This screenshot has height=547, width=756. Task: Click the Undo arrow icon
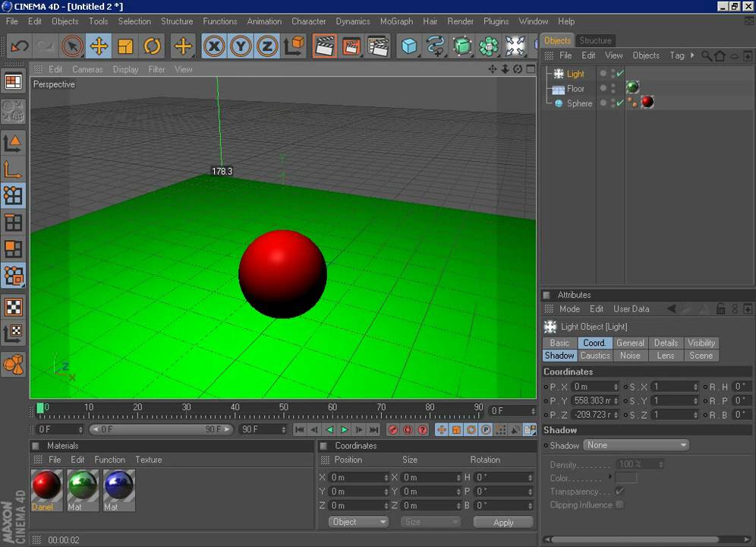coord(19,46)
